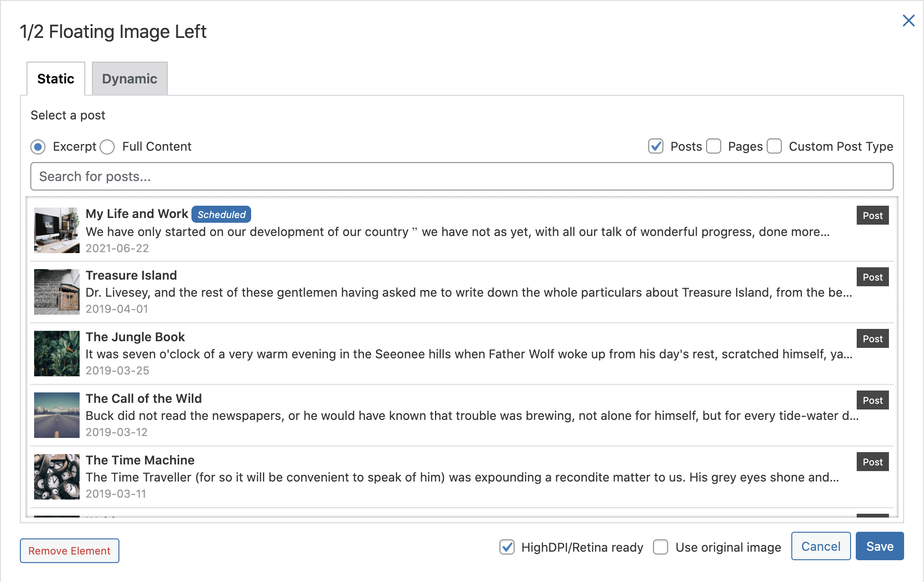Click the My Life and Work post thumbnail
The height and width of the screenshot is (582, 924).
coord(56,230)
